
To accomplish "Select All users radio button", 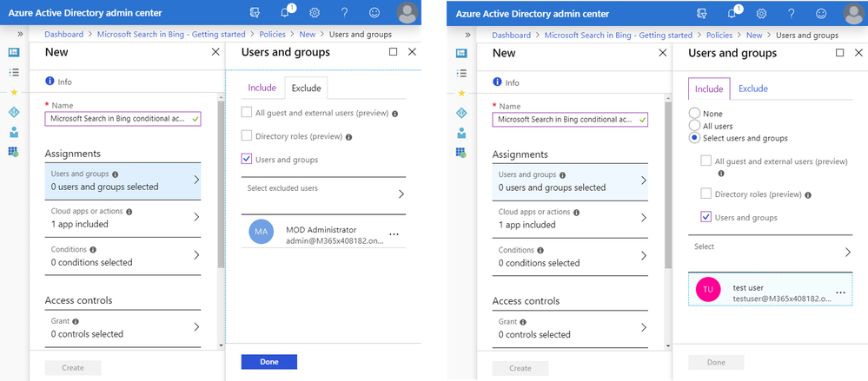I will (x=694, y=126).
